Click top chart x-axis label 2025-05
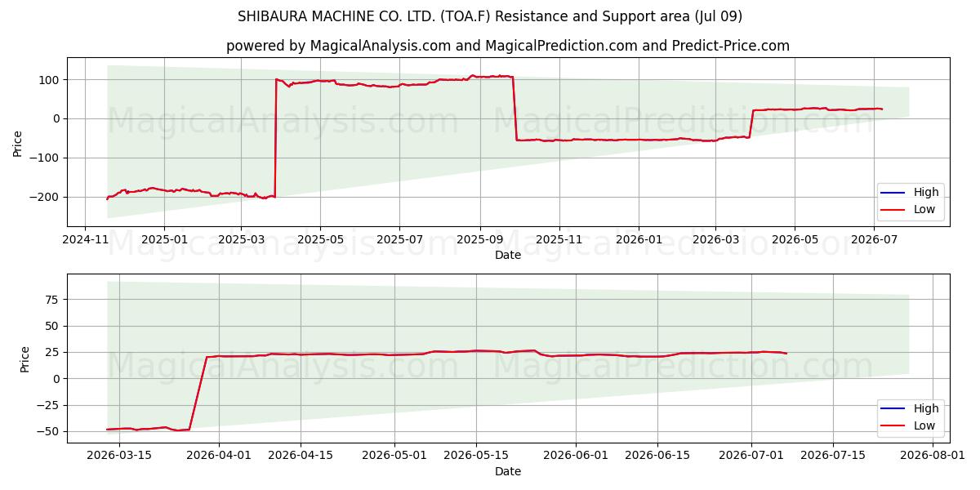Image resolution: width=980 pixels, height=490 pixels. click(319, 240)
